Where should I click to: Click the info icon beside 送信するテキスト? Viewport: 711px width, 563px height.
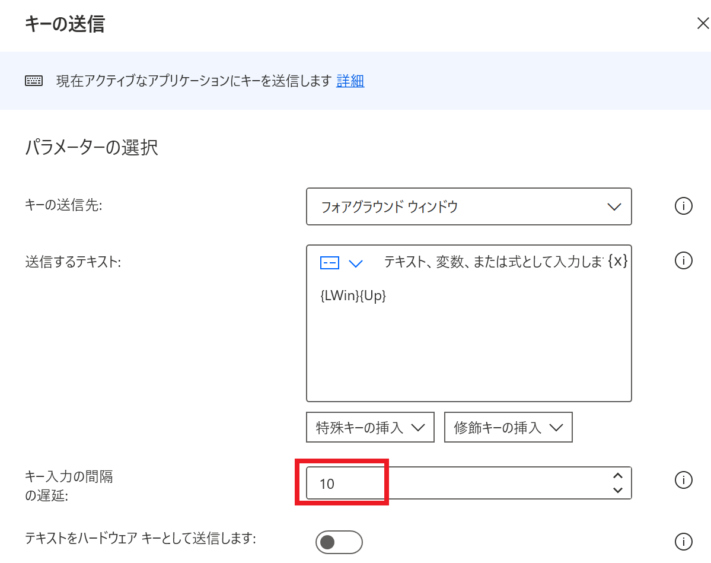pyautogui.click(x=683, y=261)
